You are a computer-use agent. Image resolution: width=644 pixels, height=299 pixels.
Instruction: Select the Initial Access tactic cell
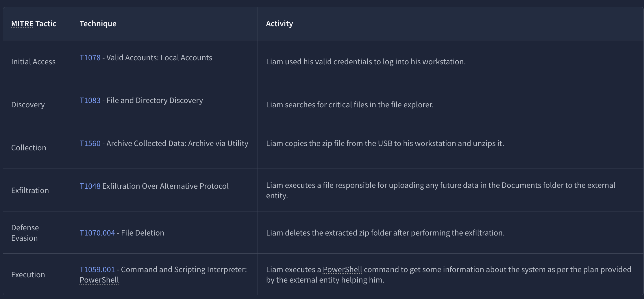[x=33, y=62]
